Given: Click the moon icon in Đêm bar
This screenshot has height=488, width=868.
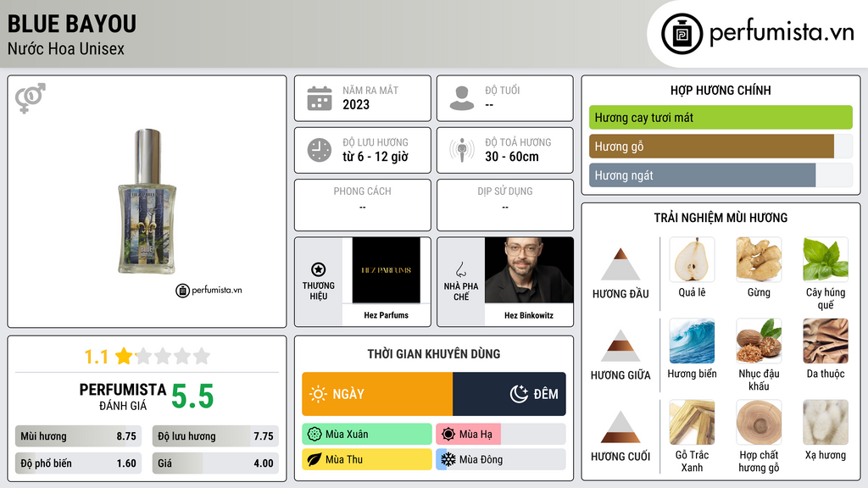Looking at the screenshot, I should coord(519,394).
